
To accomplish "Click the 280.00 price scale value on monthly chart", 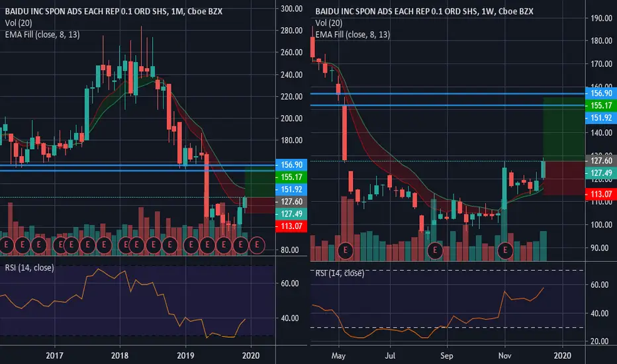I will click(x=291, y=30).
